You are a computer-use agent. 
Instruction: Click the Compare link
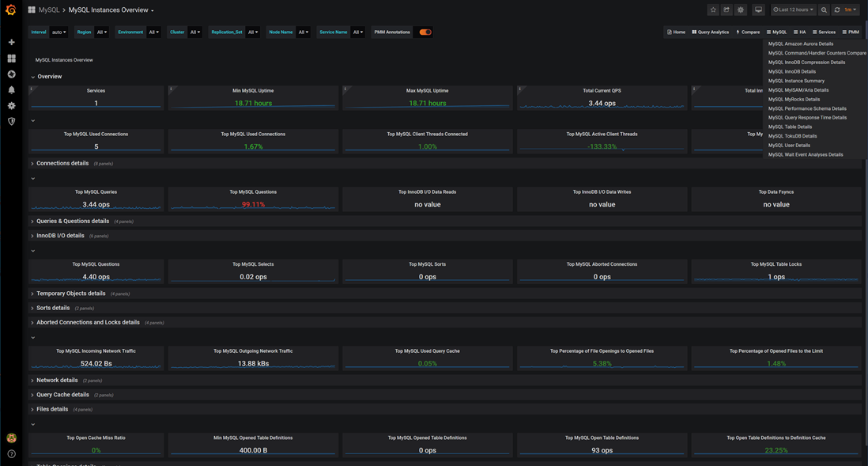coord(747,32)
